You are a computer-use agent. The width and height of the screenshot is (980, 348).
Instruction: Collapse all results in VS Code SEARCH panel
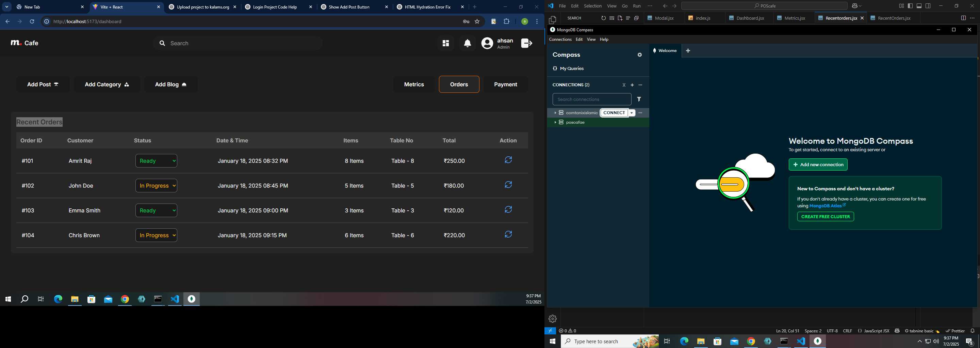point(636,18)
